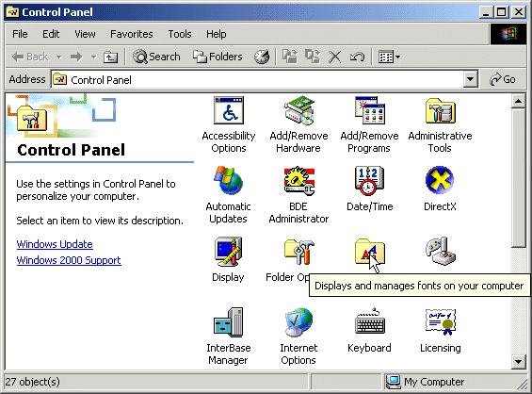532x394 pixels.
Task: Open Administrative Tools folder
Action: point(440,110)
